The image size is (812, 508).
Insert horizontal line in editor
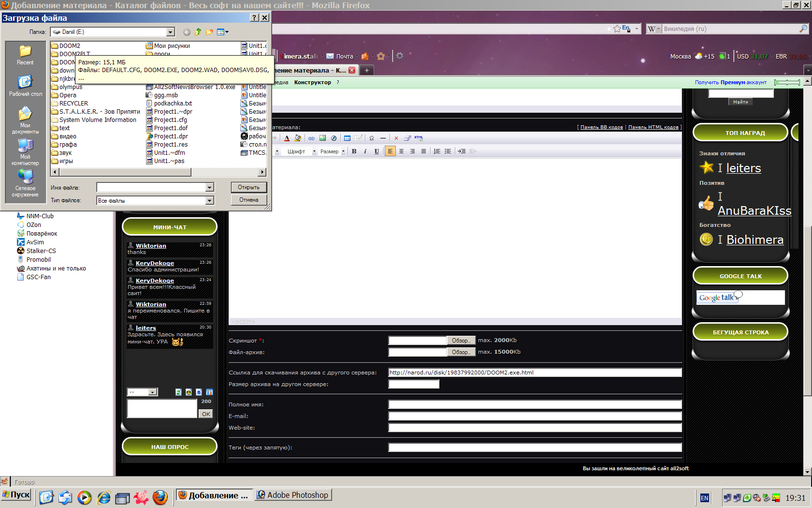[x=383, y=138]
